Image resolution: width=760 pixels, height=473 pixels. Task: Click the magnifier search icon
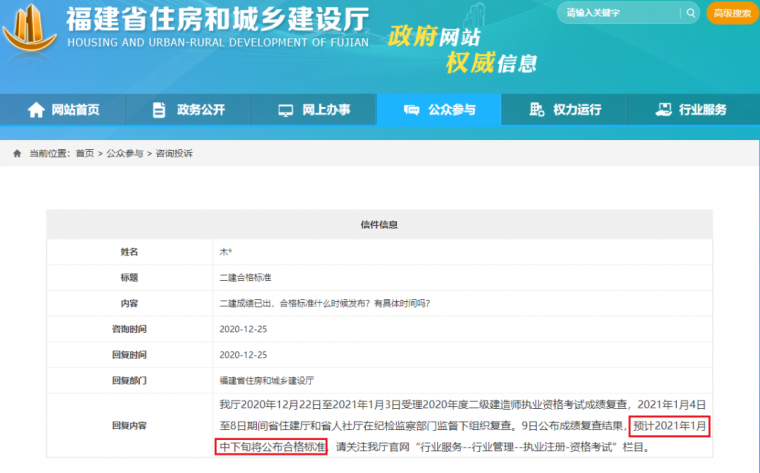[x=689, y=14]
